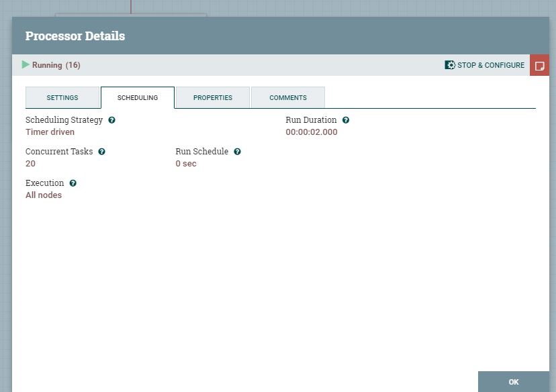The image size is (556, 392).
Task: Click the 0 sec Run Schedule value
Action: pyautogui.click(x=186, y=163)
